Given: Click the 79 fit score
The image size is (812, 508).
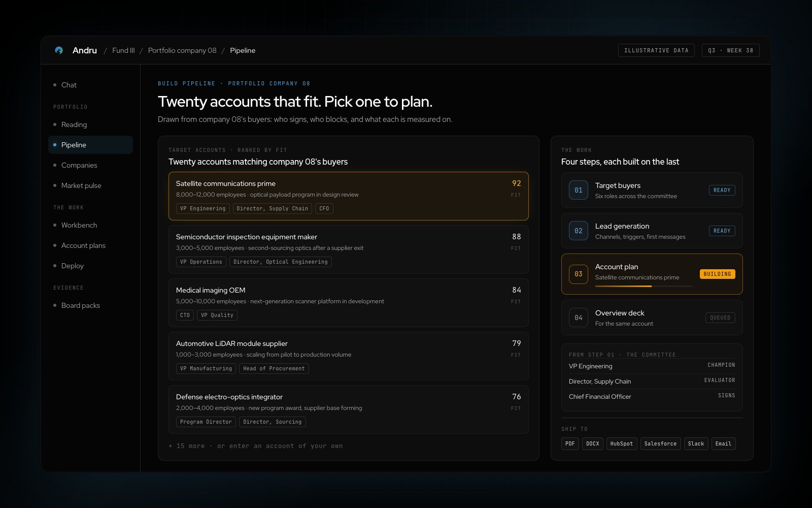Looking at the screenshot, I should tap(516, 343).
